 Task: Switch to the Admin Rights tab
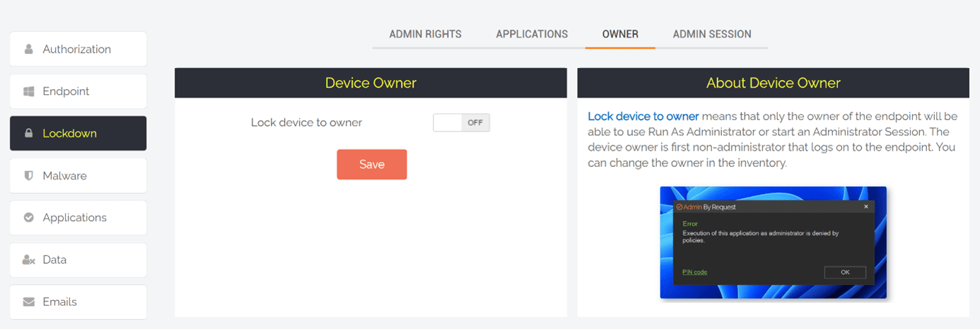425,34
